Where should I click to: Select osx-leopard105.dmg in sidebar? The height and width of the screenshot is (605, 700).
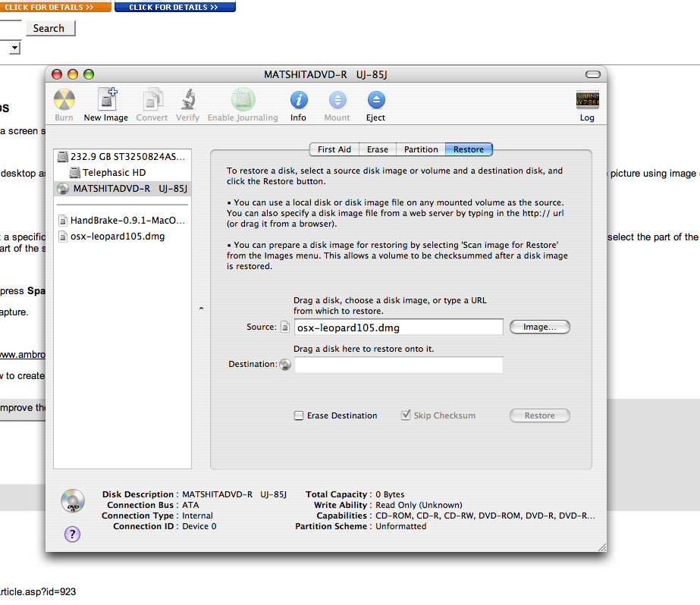pyautogui.click(x=122, y=237)
